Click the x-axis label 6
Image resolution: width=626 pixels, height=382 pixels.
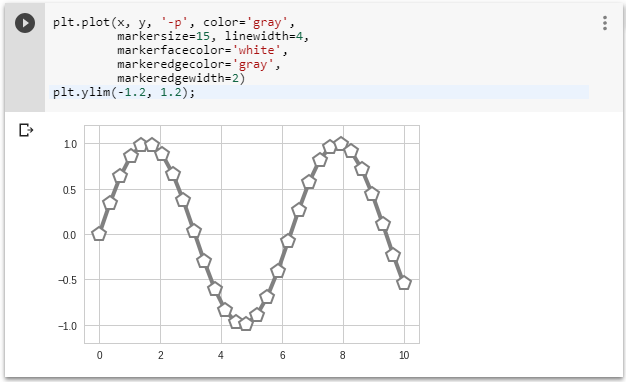[x=282, y=355]
